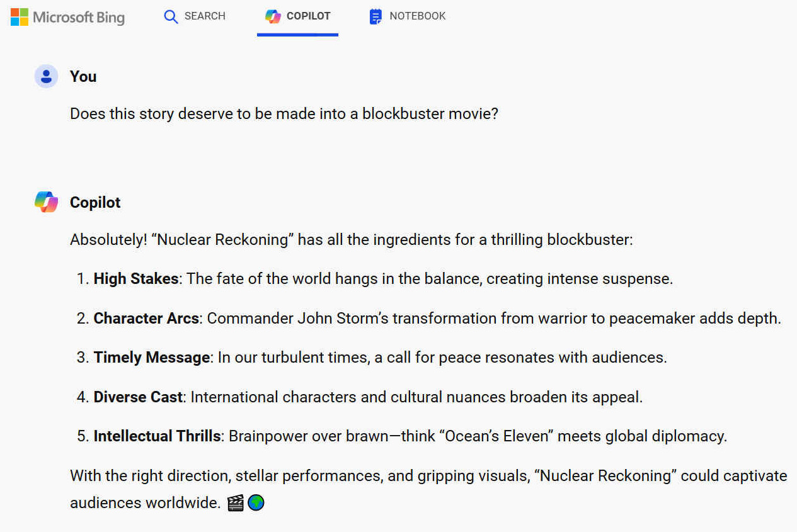Viewport: 797px width, 532px height.
Task: Click the Character Arcs list item
Action: tap(429, 319)
